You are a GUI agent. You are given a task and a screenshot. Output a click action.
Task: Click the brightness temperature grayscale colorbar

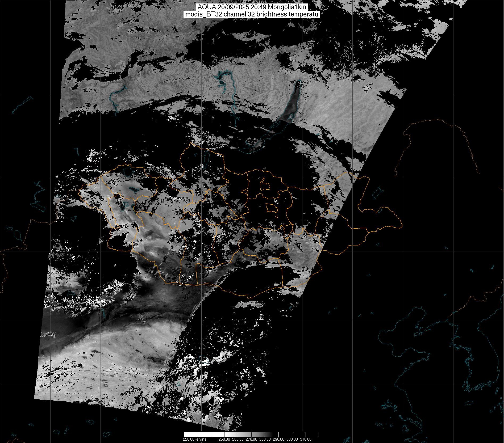[x=251, y=434]
